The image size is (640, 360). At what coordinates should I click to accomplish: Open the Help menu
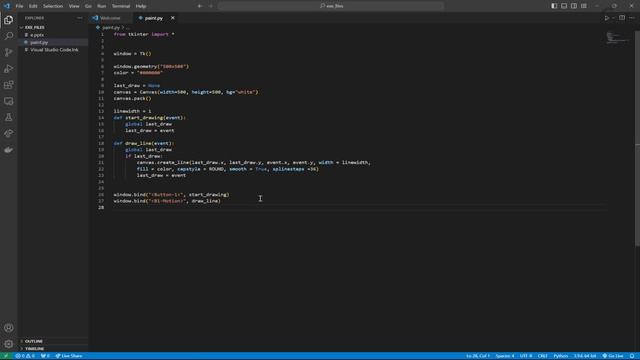141,6
